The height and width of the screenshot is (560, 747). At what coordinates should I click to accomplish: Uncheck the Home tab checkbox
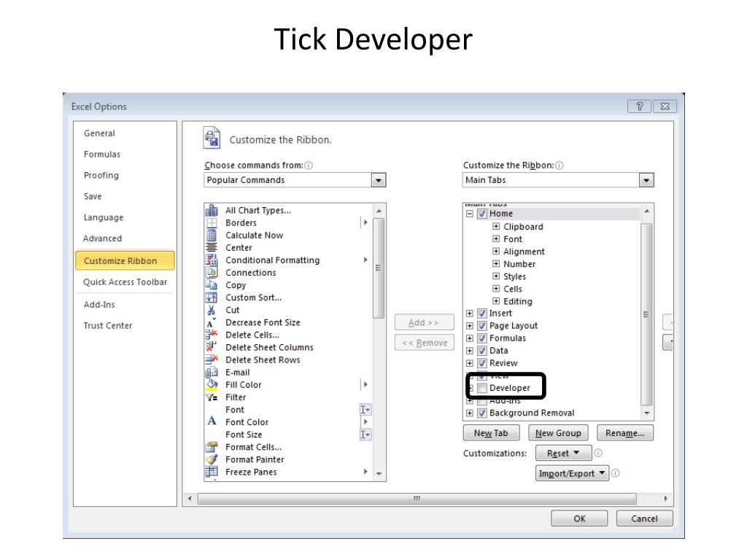point(482,214)
